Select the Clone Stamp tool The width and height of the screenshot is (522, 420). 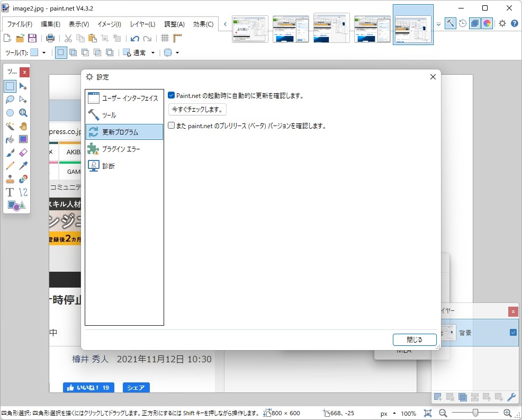coord(9,179)
